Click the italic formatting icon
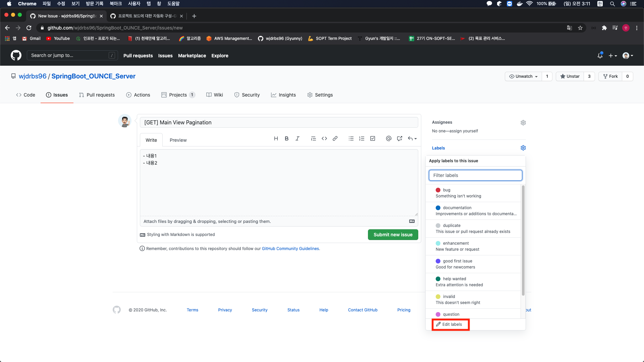The width and height of the screenshot is (644, 362). click(x=297, y=138)
